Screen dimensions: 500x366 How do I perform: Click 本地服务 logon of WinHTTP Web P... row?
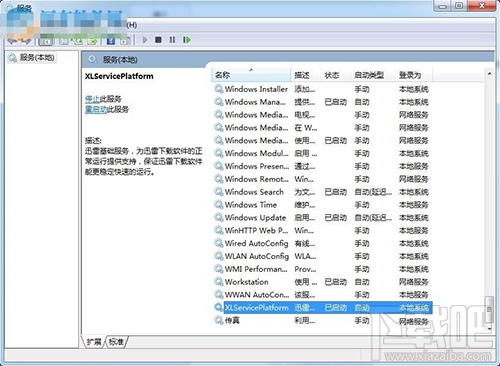point(414,230)
